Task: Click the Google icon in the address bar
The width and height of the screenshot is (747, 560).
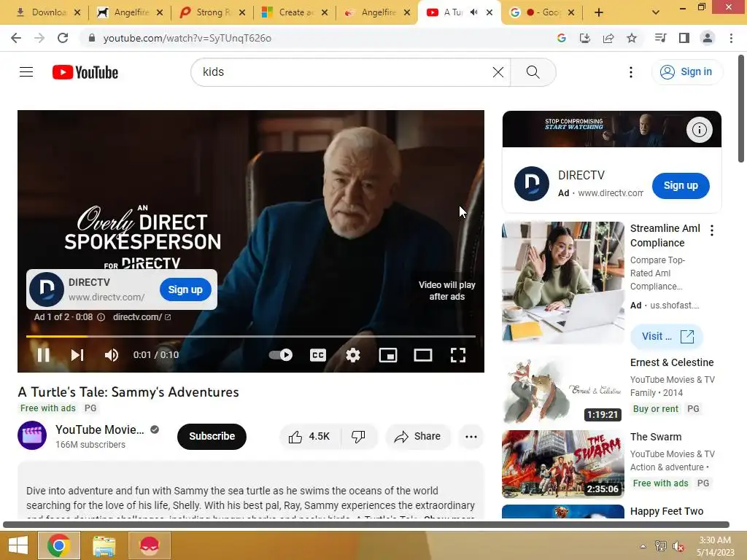Action: click(561, 38)
